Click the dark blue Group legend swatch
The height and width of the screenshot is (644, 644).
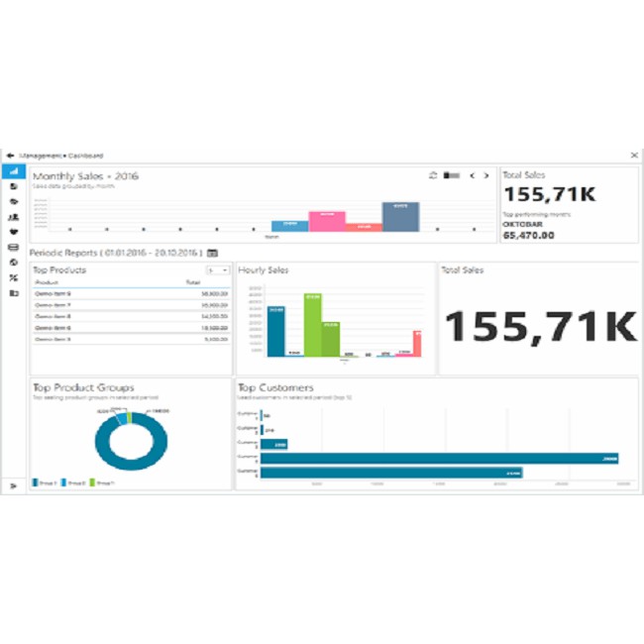click(37, 483)
